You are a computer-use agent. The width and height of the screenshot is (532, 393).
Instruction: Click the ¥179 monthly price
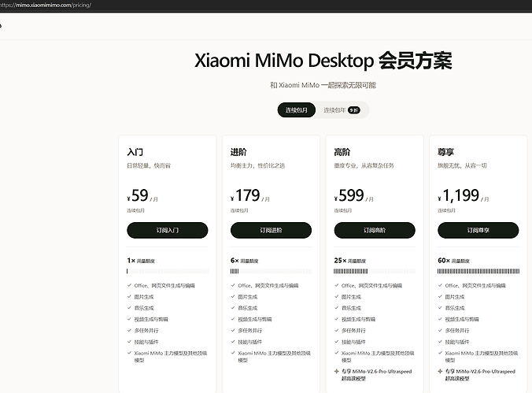249,195
